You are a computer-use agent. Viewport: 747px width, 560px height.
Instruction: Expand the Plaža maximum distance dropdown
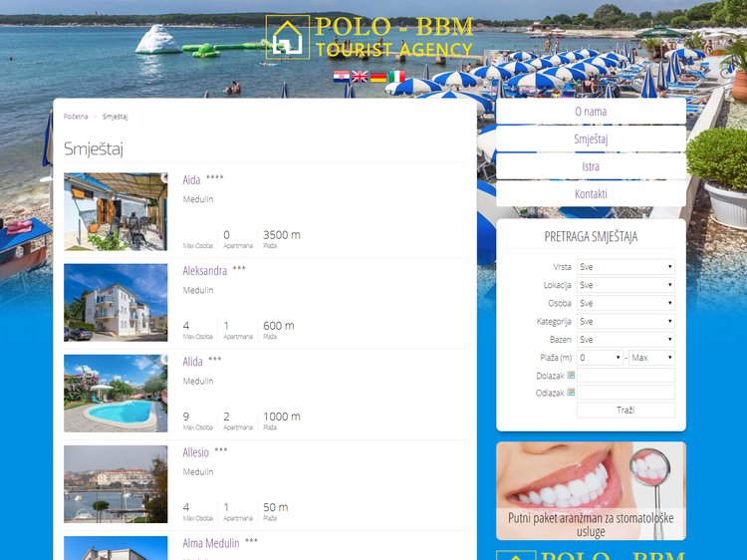click(652, 358)
